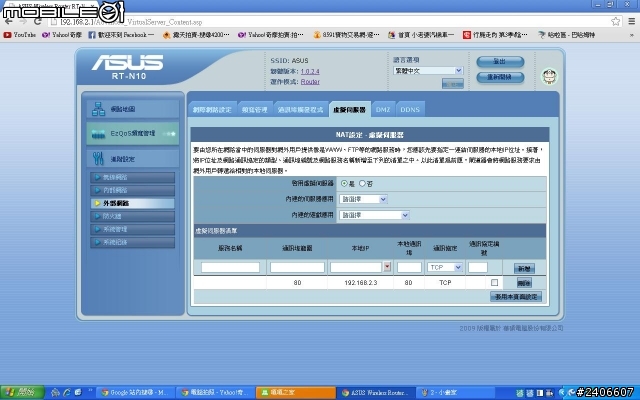This screenshot has width=640, height=400.
Task: Click the 新增 add button
Action: coord(524,268)
